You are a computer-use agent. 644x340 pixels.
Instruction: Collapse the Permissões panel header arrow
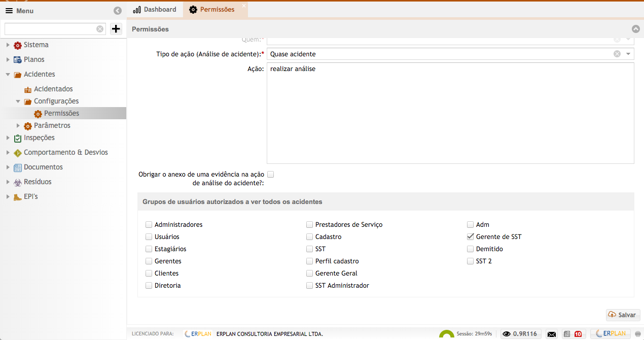pyautogui.click(x=636, y=29)
